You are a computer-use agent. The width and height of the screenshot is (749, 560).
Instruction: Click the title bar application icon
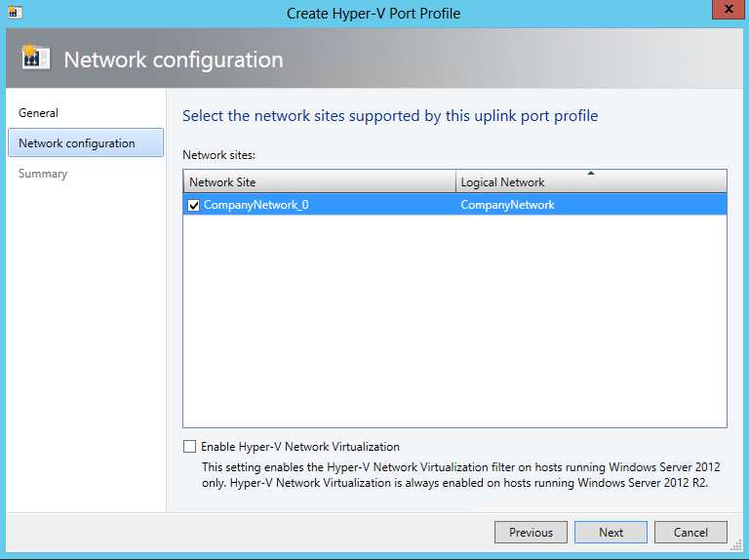pyautogui.click(x=14, y=12)
